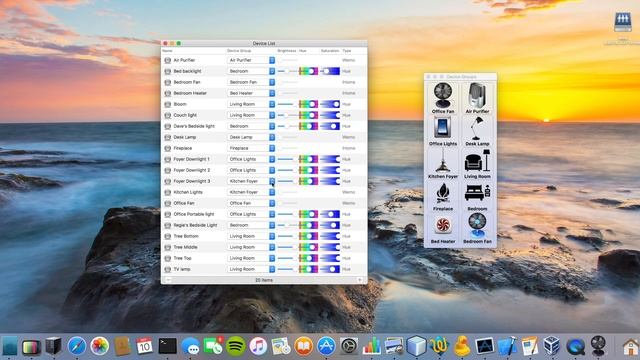Viewport: 640px width, 360px height.
Task: Open device group dropdown for Regie's Bedside Light
Action: click(x=251, y=225)
